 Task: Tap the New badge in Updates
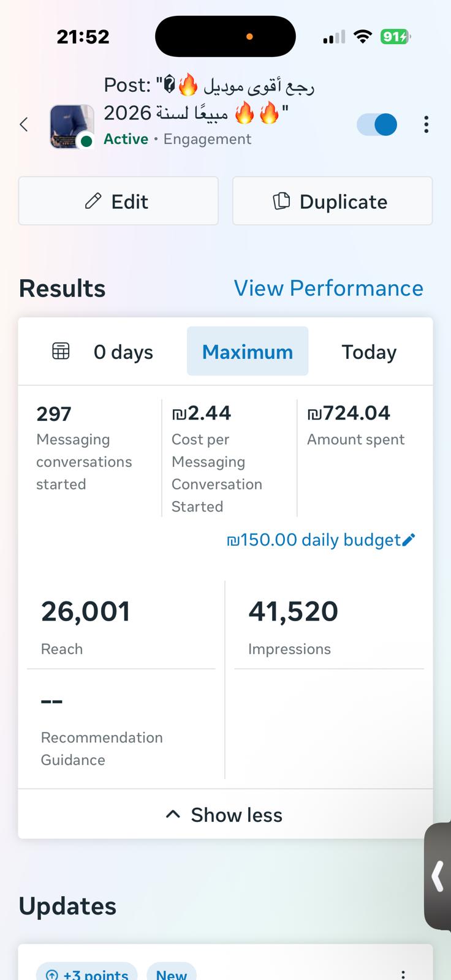[x=171, y=973]
